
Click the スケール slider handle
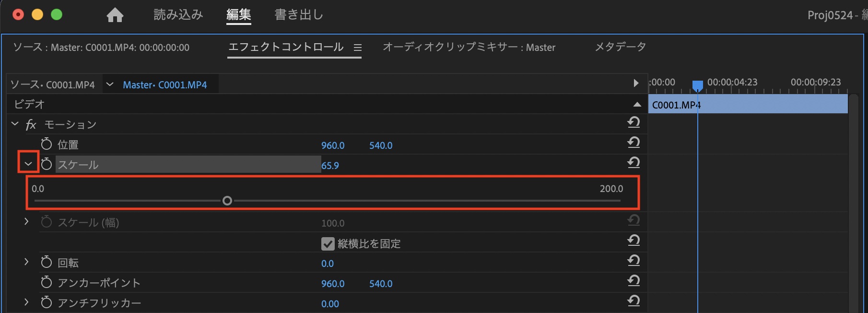point(227,201)
